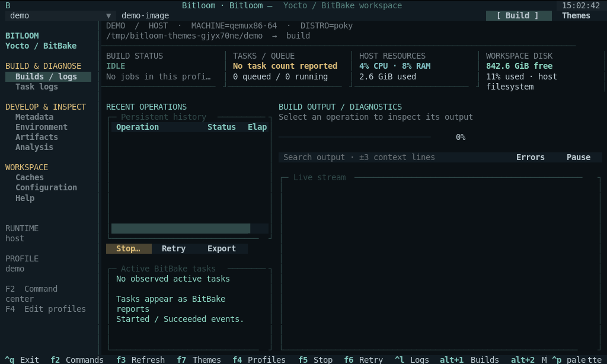Image resolution: width=607 pixels, height=364 pixels.
Task: Open the Caches workspace page
Action: 30,177
